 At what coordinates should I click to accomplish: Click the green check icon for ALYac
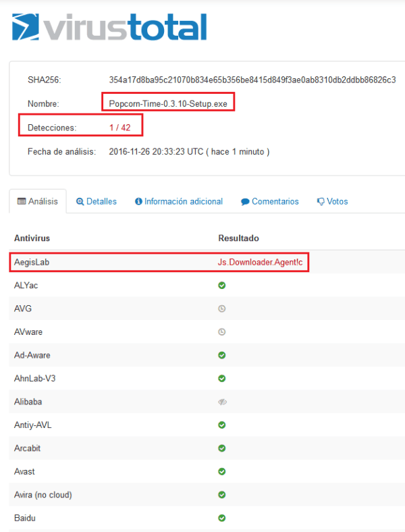pos(222,286)
